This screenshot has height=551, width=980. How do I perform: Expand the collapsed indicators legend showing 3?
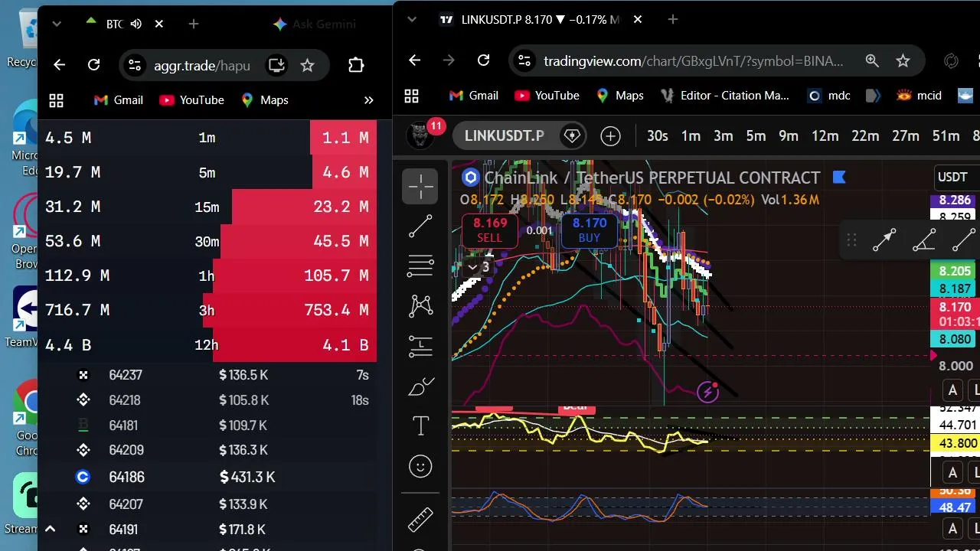click(x=479, y=267)
